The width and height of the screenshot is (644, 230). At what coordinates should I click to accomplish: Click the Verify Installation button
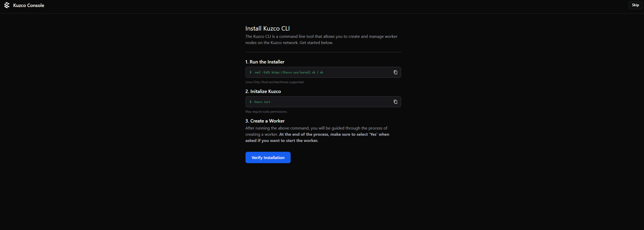268,157
